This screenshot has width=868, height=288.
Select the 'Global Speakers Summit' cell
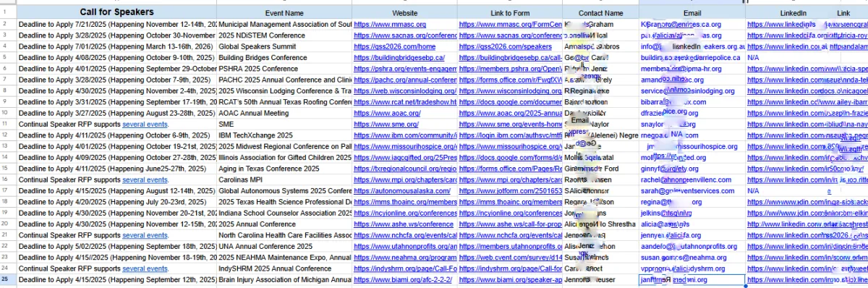point(284,46)
